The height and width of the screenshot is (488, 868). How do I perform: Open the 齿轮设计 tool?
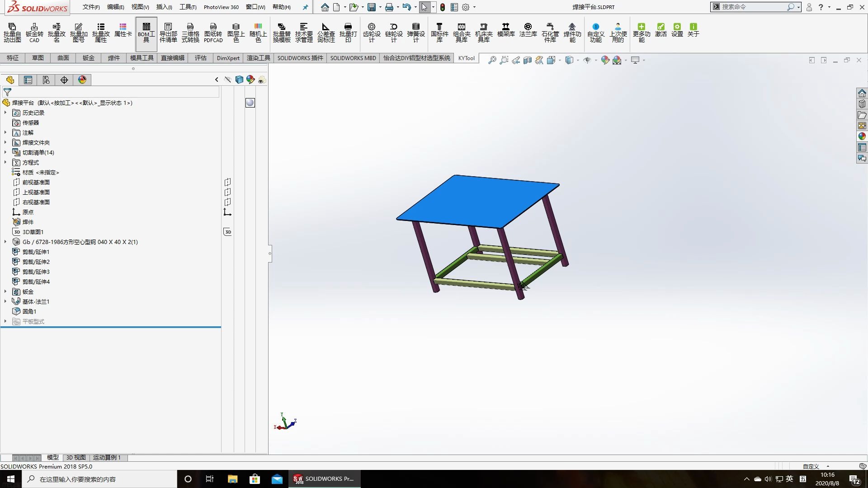click(372, 32)
